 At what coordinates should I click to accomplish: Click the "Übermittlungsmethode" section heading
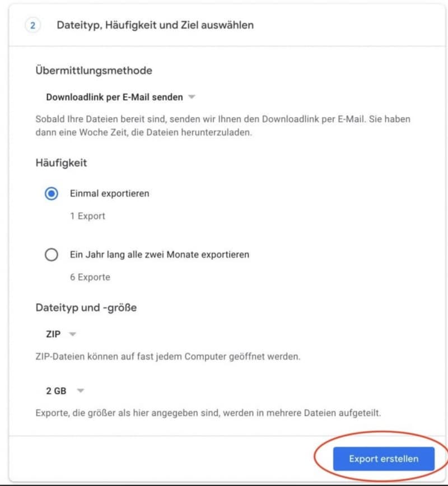[x=94, y=71]
